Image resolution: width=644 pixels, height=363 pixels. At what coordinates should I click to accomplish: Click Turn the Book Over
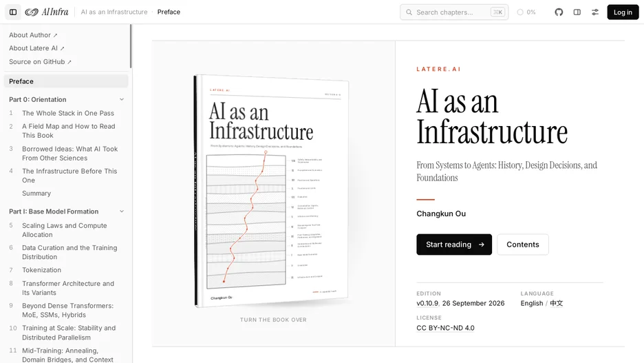pos(273,320)
